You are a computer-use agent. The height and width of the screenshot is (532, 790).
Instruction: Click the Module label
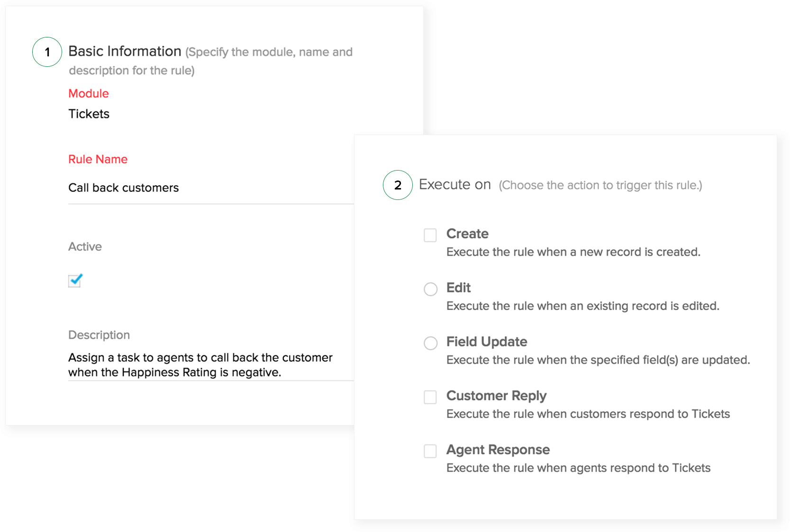(x=88, y=93)
